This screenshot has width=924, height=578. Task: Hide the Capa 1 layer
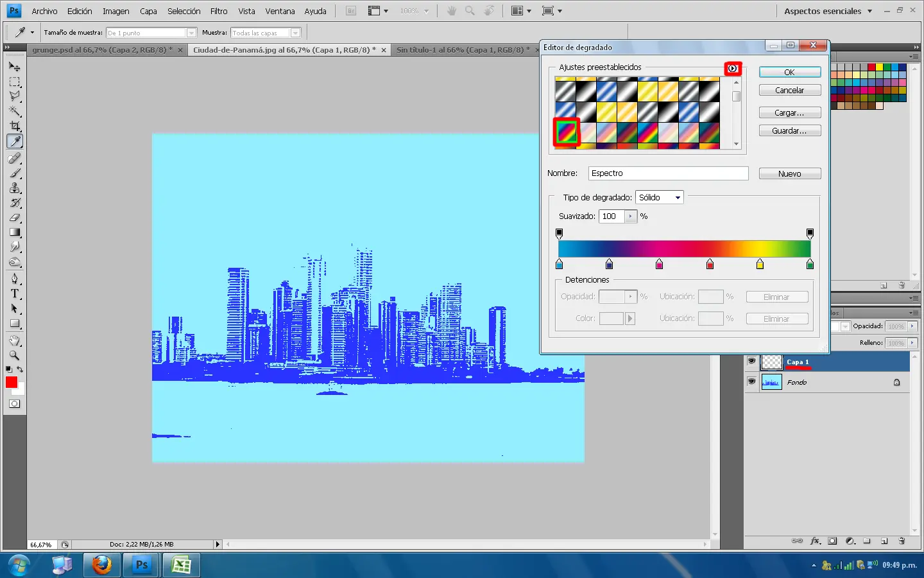point(751,362)
